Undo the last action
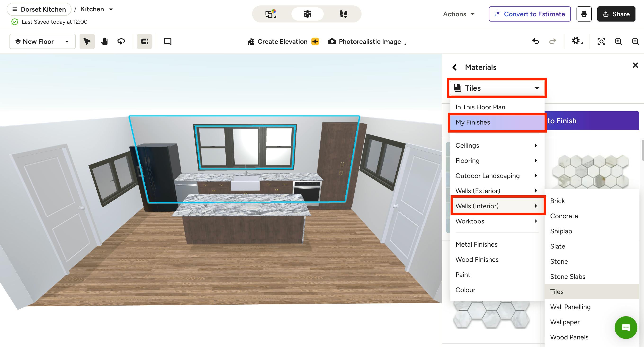Viewport: 644px width, 347px height. [536, 41]
